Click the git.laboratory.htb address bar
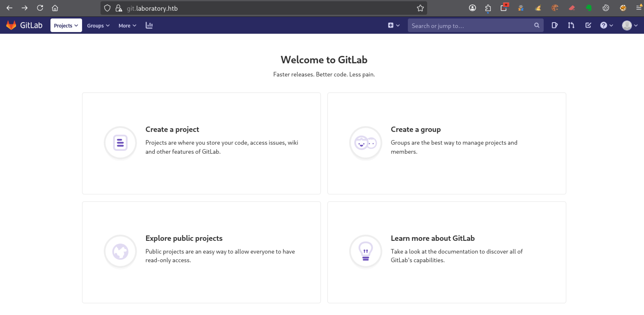Screen dimensions: 644x315 coord(264,8)
